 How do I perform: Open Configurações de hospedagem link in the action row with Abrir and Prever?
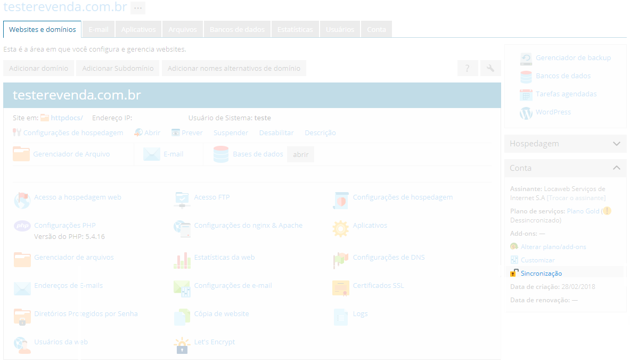73,133
